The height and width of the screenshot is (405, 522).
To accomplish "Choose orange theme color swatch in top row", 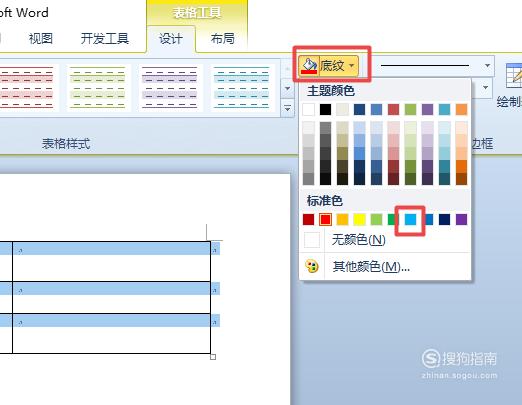I will coord(461,109).
